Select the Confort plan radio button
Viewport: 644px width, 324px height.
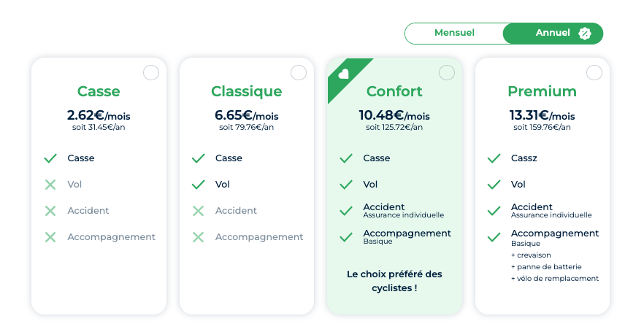[x=447, y=73]
